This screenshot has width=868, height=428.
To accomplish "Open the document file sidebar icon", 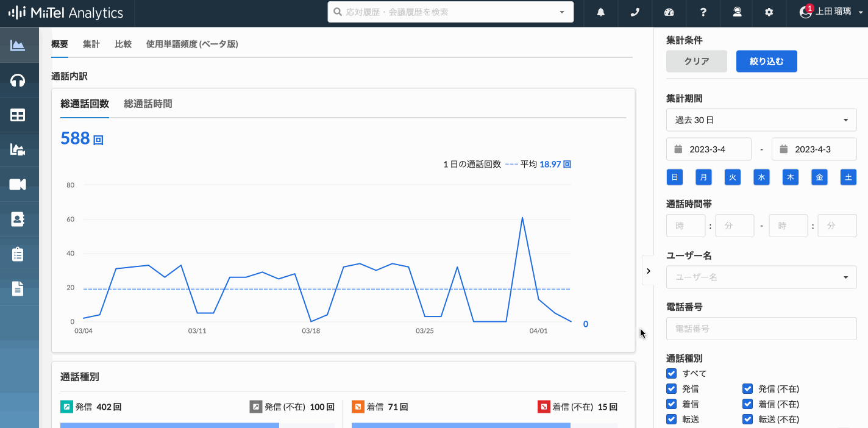I will click(x=18, y=288).
